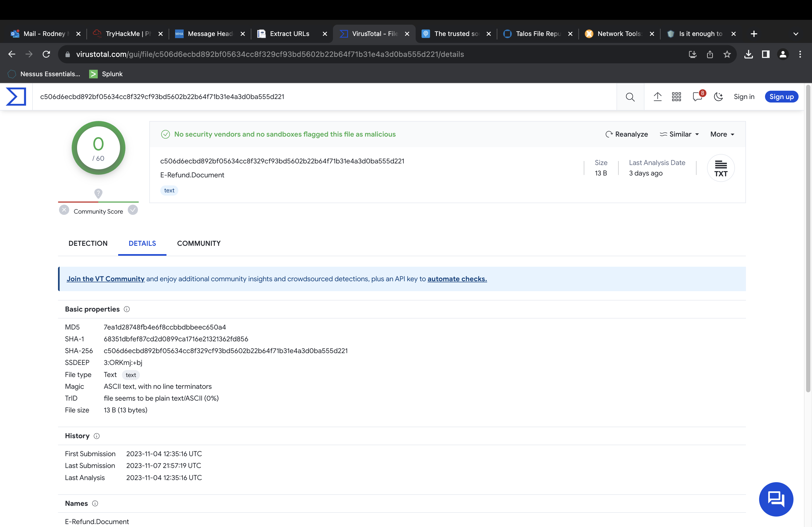
Task: Toggle dark mode with the moon icon
Action: (x=718, y=97)
